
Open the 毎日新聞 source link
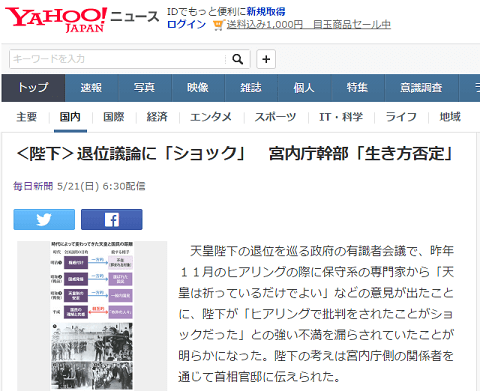pyautogui.click(x=33, y=186)
